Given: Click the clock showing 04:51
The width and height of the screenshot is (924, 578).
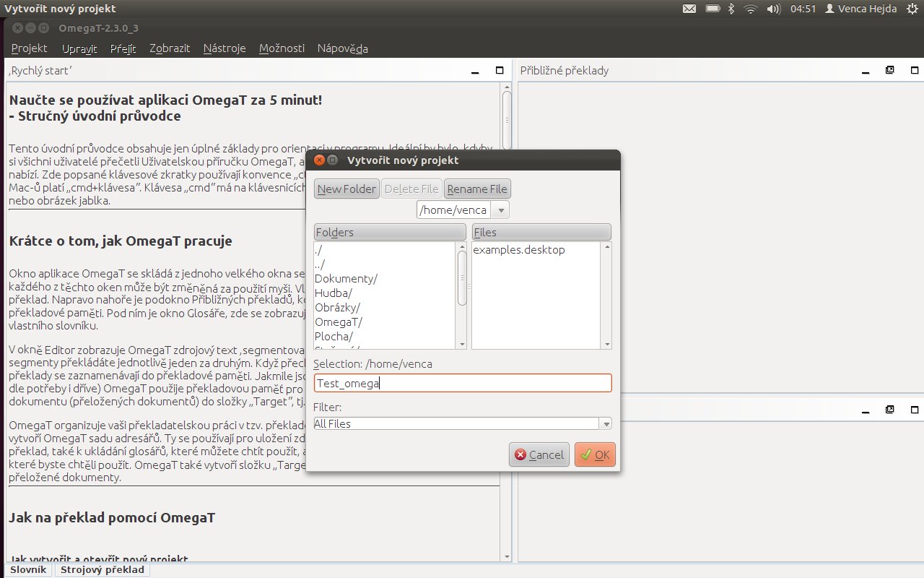Looking at the screenshot, I should [x=803, y=9].
